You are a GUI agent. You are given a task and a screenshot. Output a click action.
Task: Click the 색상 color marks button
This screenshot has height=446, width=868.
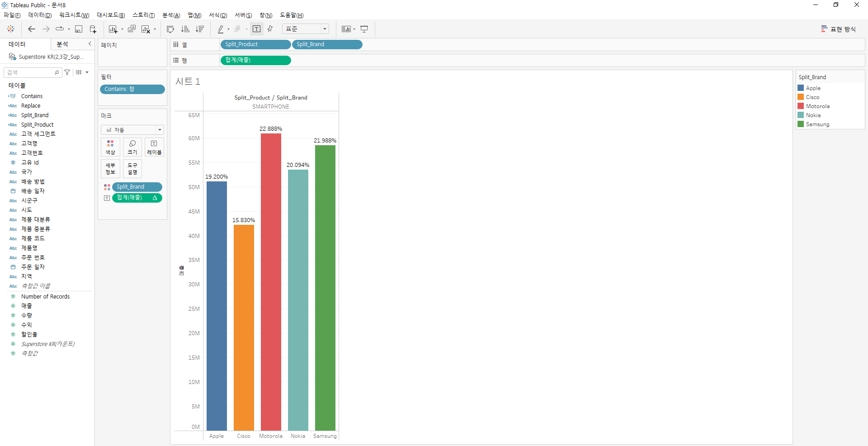point(110,147)
